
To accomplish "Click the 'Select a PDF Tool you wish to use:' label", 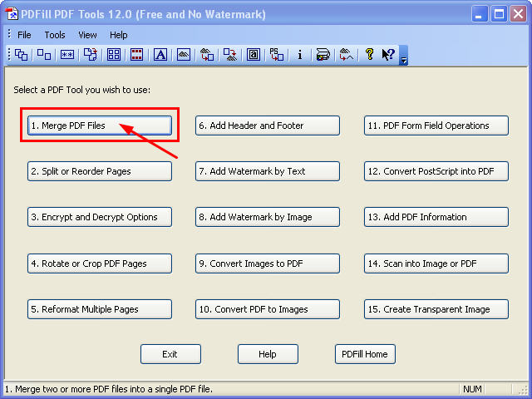I will (81, 90).
